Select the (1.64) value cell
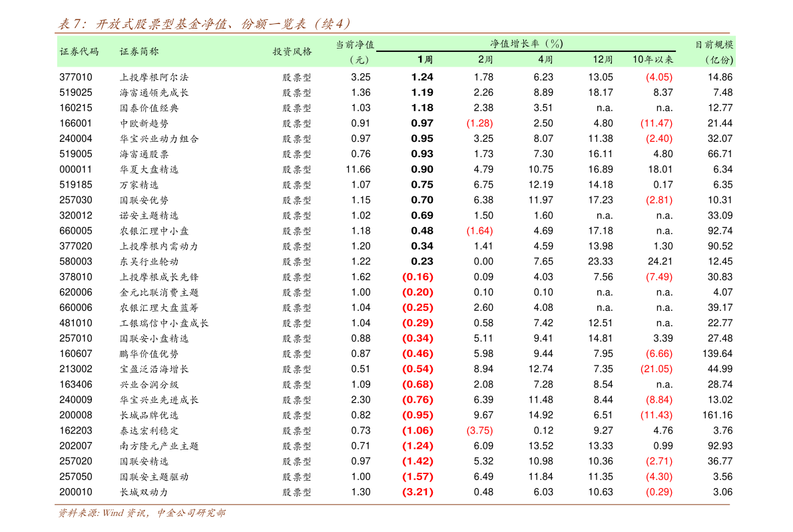793x532 pixels. [x=479, y=230]
